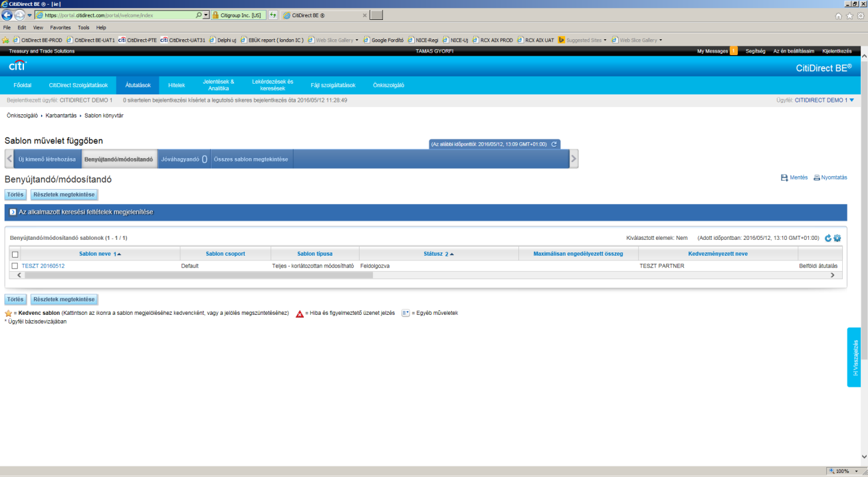Click the URL address field
868x477 pixels.
(116, 15)
